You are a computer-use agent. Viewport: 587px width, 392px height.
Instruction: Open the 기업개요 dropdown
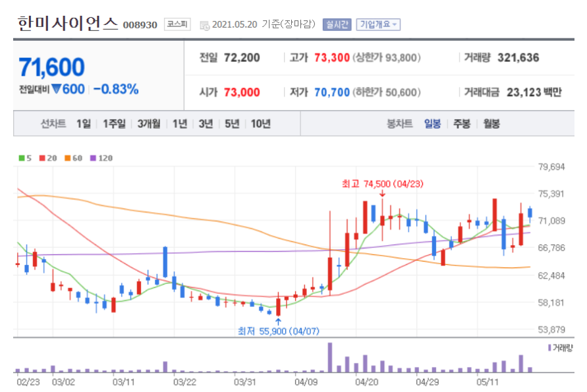pyautogui.click(x=378, y=24)
